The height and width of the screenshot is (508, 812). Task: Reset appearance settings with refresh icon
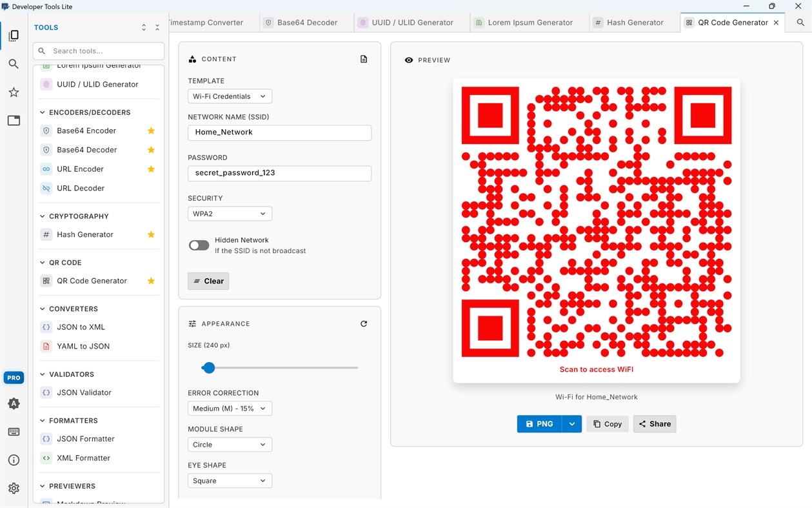(364, 323)
